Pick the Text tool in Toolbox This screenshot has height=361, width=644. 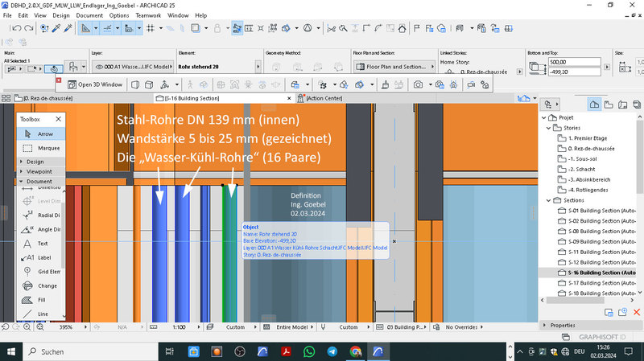coord(40,243)
